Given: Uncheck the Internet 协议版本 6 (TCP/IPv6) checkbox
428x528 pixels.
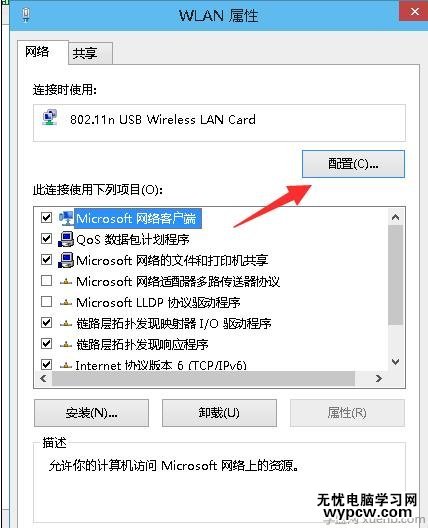Looking at the screenshot, I should pos(46,364).
